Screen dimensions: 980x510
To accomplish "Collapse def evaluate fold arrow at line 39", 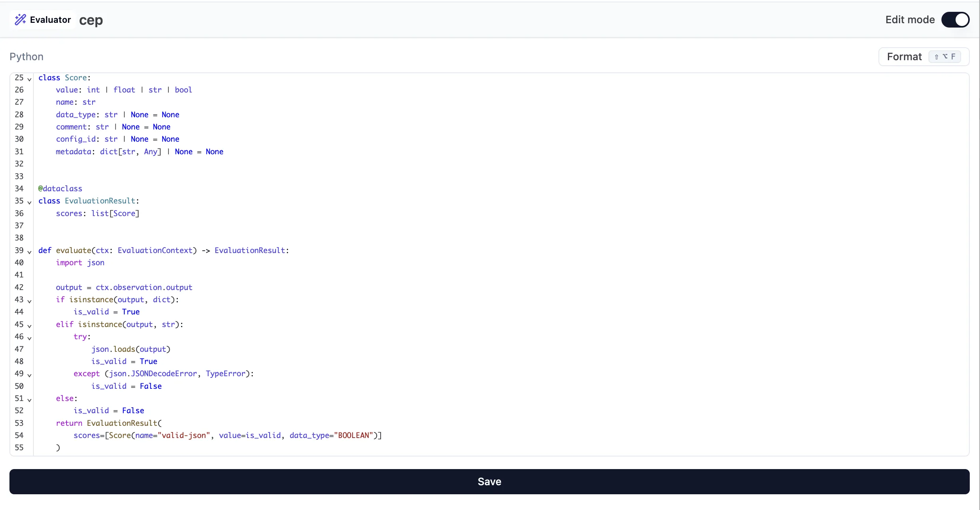I will tap(30, 252).
